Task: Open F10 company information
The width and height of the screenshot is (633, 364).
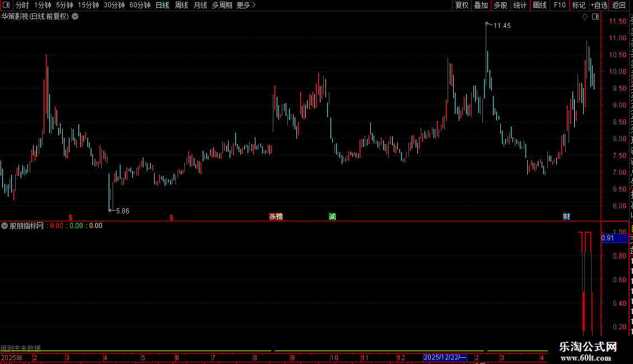Action: click(x=560, y=5)
